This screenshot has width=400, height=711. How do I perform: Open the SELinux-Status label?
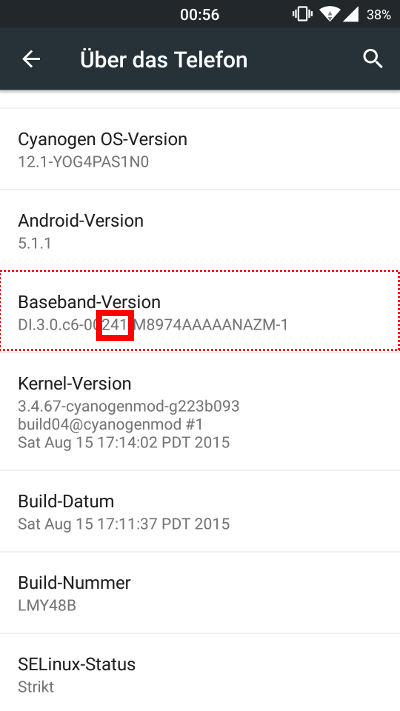[x=77, y=664]
